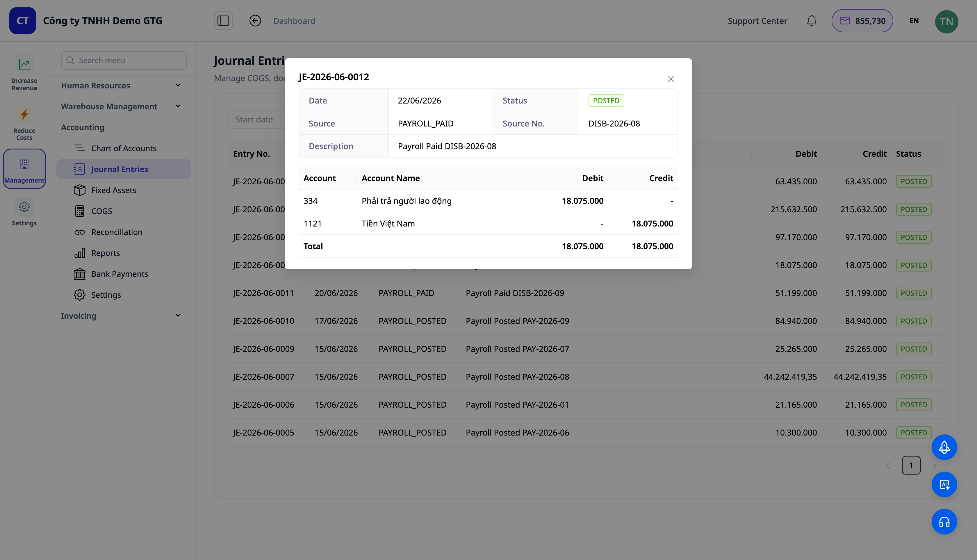Open the 855,730 credit balance pill
Image resolution: width=977 pixels, height=560 pixels.
(x=862, y=21)
